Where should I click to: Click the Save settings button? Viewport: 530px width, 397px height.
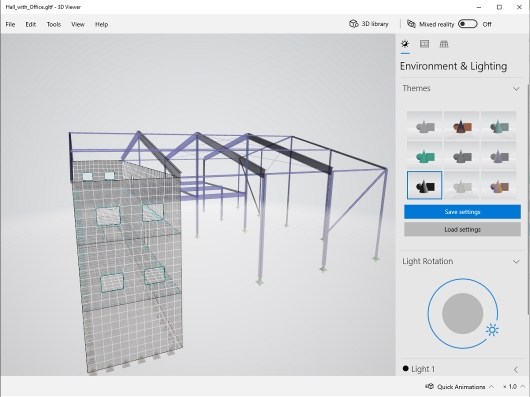tap(462, 212)
